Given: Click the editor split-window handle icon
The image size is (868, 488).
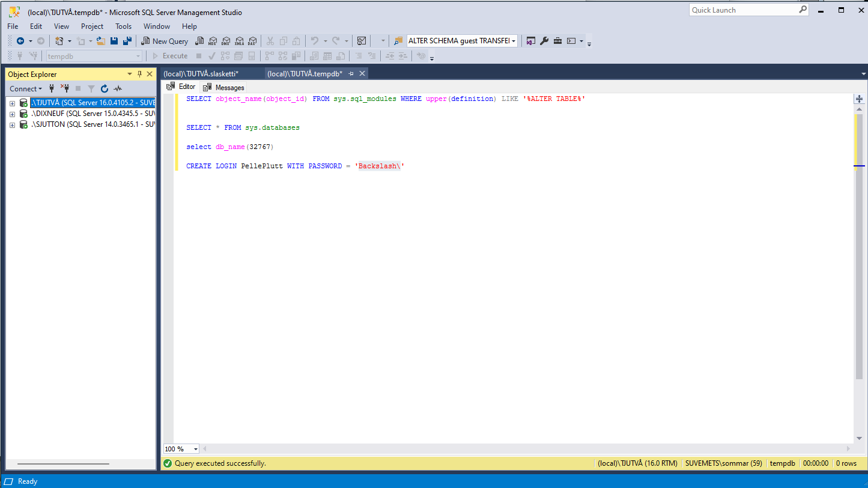Looking at the screenshot, I should click(x=859, y=99).
